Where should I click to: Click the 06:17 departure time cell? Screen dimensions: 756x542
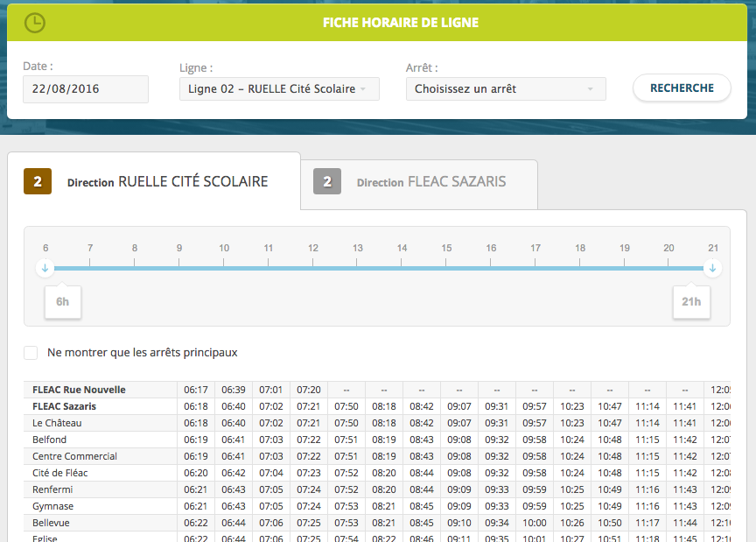coord(196,390)
